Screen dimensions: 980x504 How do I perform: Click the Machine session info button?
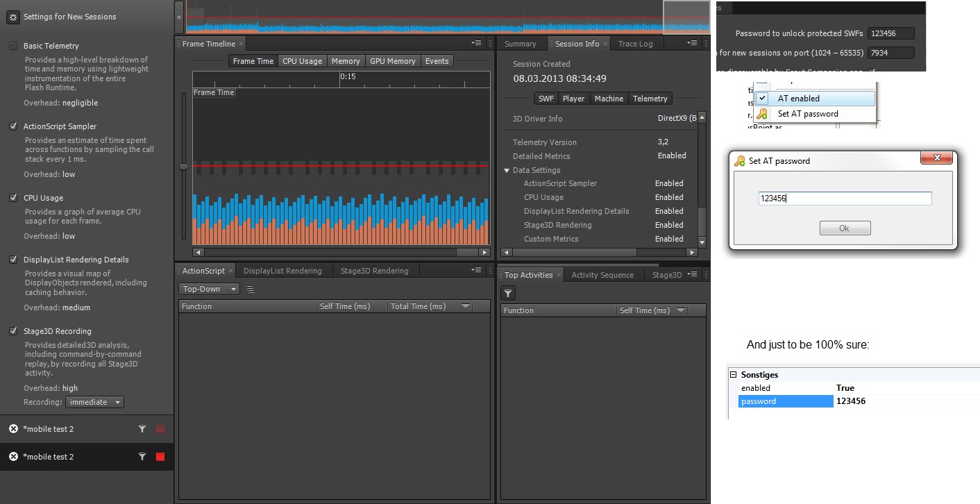609,99
